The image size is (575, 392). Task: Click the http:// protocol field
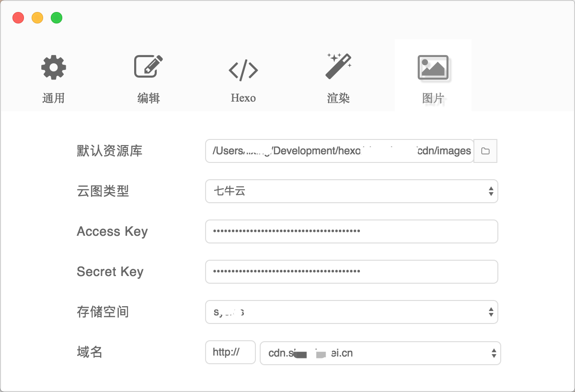click(230, 353)
